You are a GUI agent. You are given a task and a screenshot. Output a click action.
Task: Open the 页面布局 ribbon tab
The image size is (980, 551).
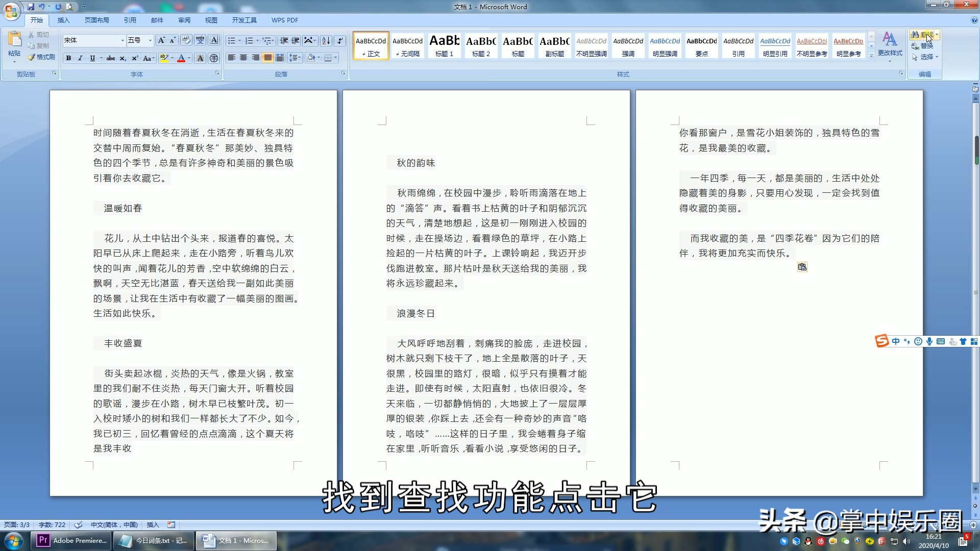[96, 20]
